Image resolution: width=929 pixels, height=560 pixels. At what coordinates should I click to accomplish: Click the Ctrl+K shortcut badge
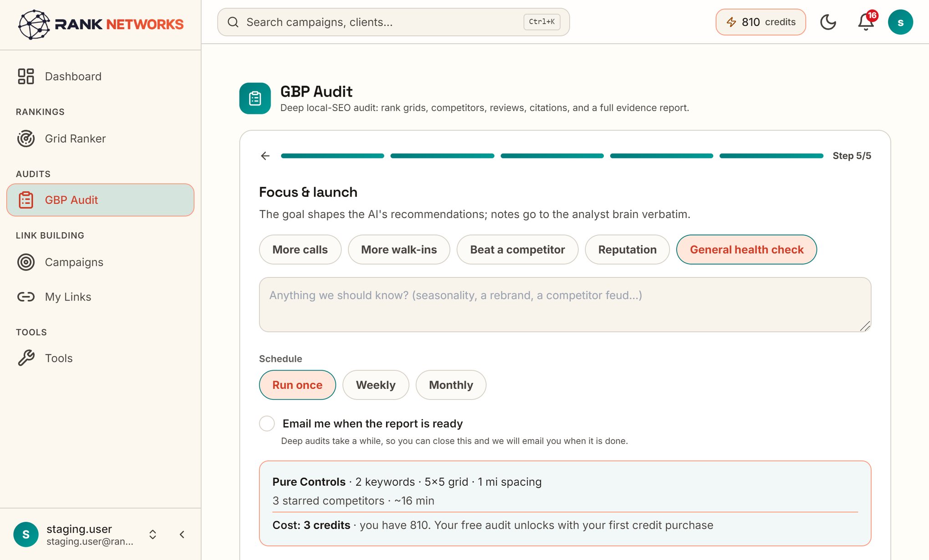pos(542,22)
